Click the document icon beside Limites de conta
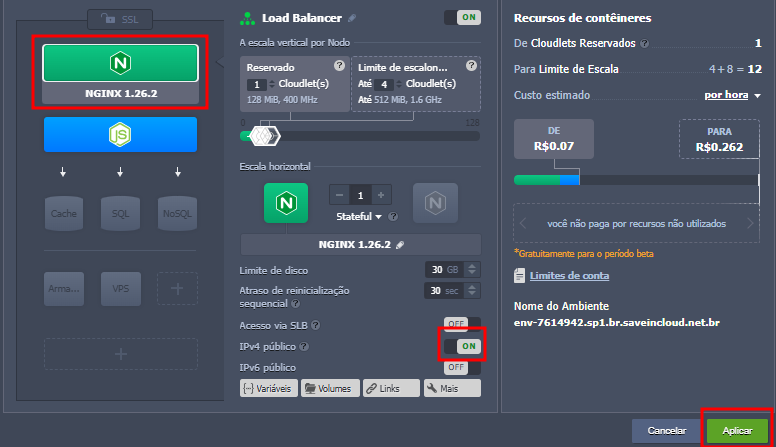Viewport: 776px width, 447px height. pos(519,276)
